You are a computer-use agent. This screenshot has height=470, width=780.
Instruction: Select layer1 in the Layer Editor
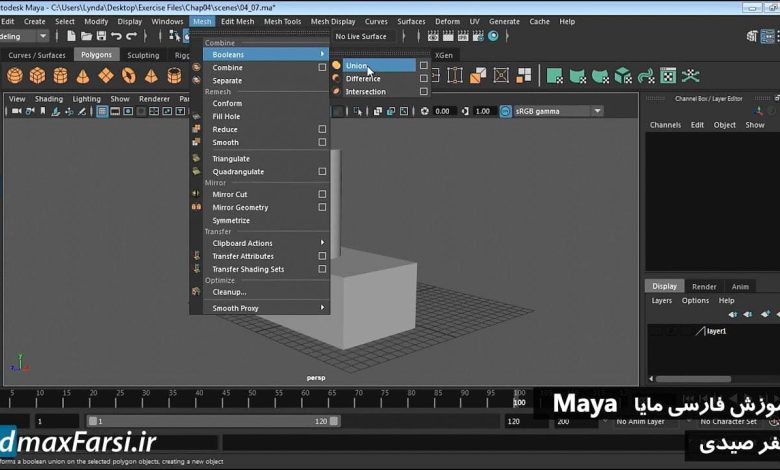[715, 330]
